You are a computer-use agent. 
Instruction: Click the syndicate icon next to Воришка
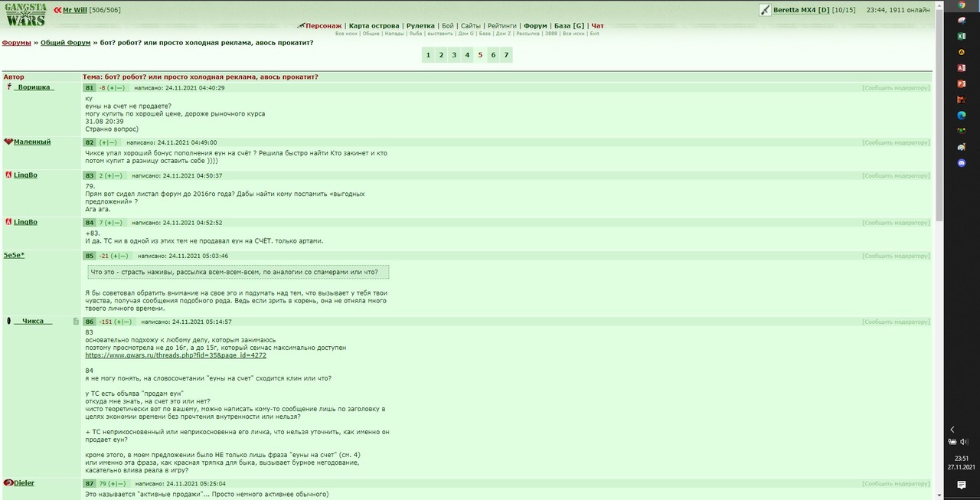pos(9,87)
